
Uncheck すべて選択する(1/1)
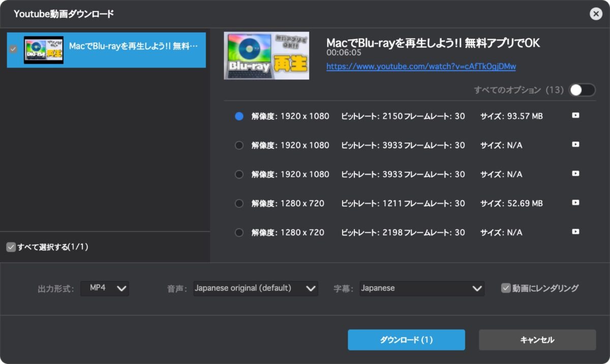(x=11, y=247)
